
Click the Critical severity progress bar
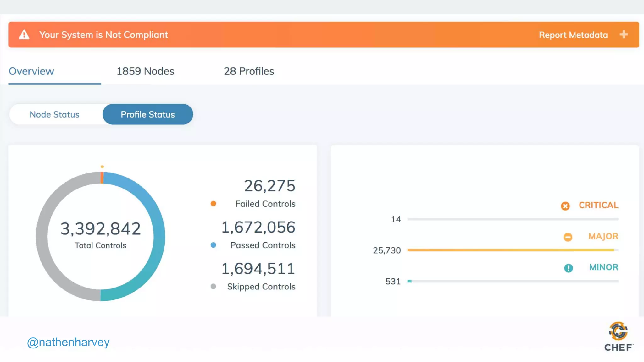tap(513, 219)
